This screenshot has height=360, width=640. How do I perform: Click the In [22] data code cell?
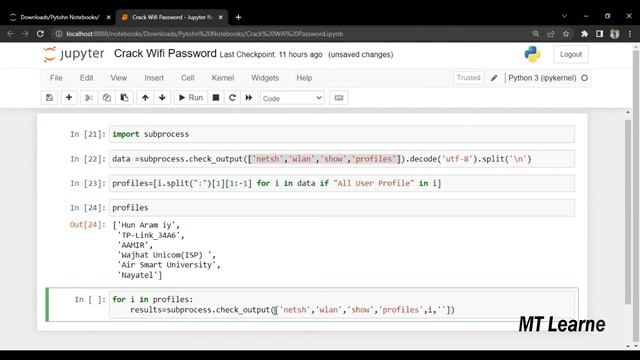pos(342,159)
